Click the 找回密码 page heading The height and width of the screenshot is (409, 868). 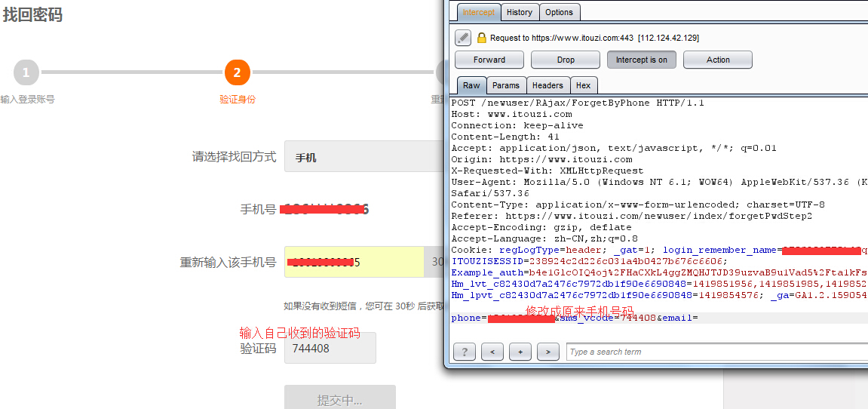(32, 15)
